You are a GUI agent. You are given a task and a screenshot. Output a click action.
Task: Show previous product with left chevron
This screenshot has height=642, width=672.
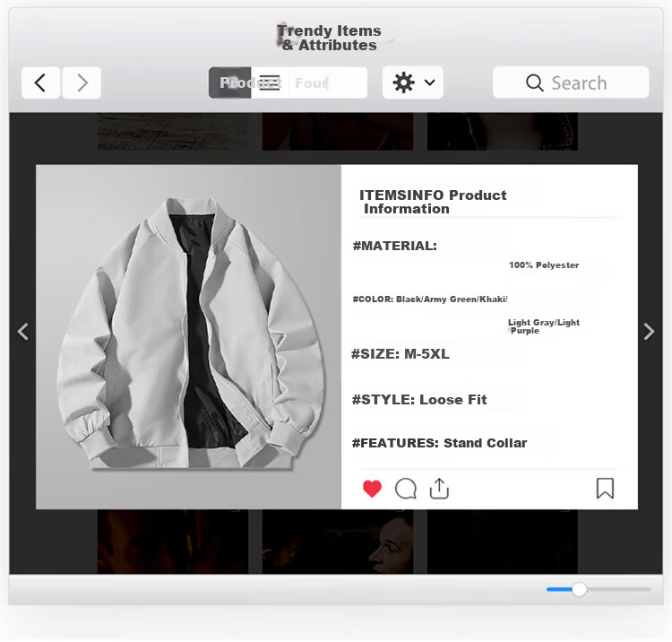23,332
